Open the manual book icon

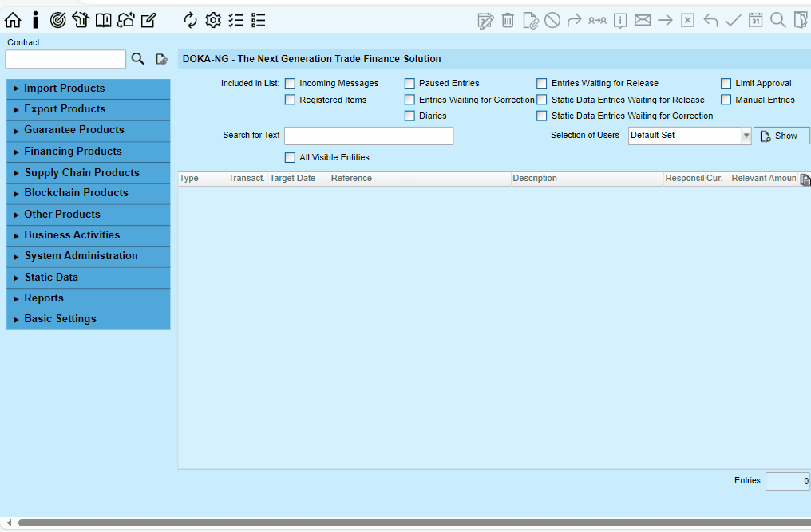click(103, 20)
